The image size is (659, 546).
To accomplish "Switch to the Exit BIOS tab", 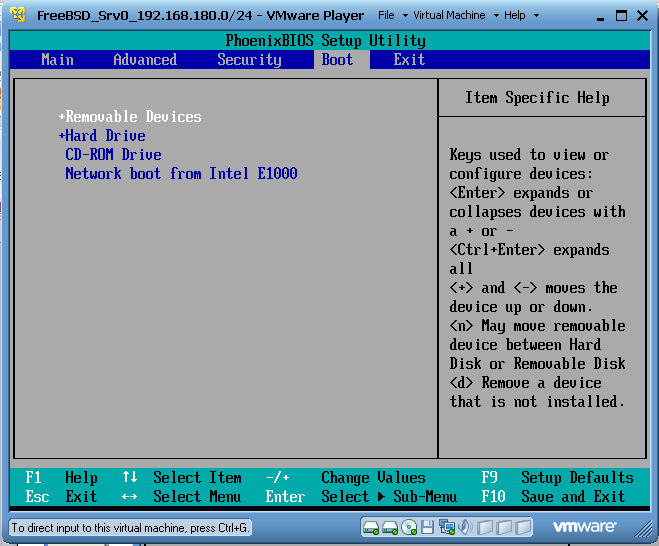I will coord(409,60).
